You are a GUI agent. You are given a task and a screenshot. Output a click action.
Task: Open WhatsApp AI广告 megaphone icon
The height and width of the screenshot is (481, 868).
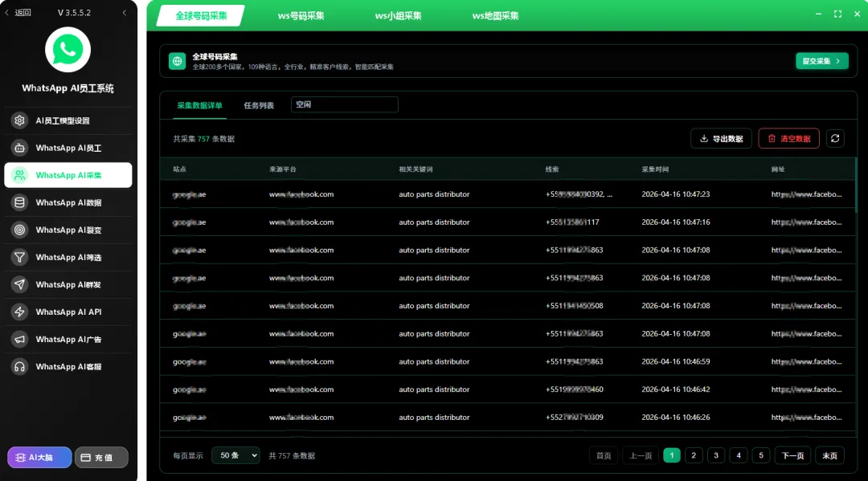pyautogui.click(x=19, y=340)
